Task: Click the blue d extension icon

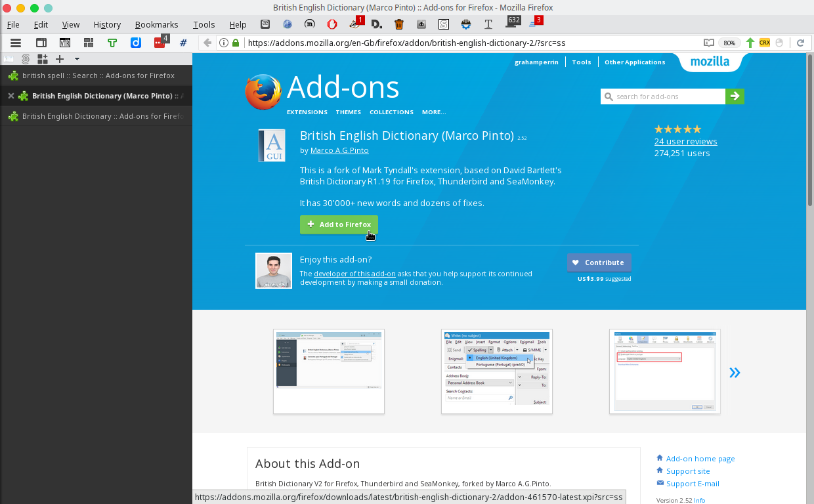Action: [x=136, y=43]
